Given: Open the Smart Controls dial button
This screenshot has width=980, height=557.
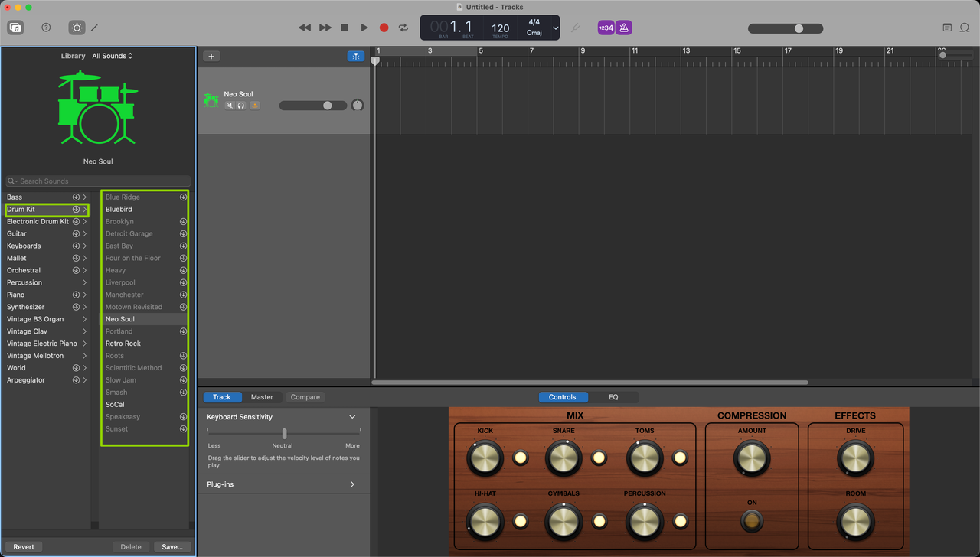Looking at the screenshot, I should pos(77,28).
